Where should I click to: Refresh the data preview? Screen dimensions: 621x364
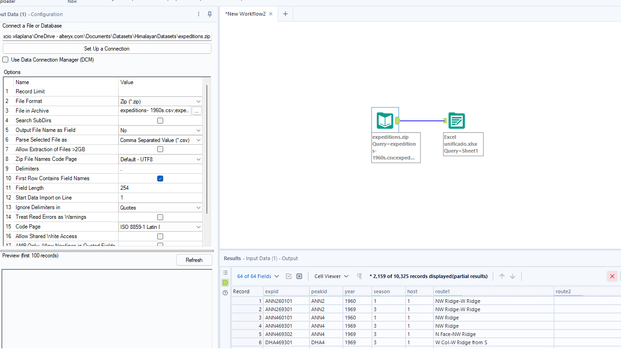(x=194, y=260)
